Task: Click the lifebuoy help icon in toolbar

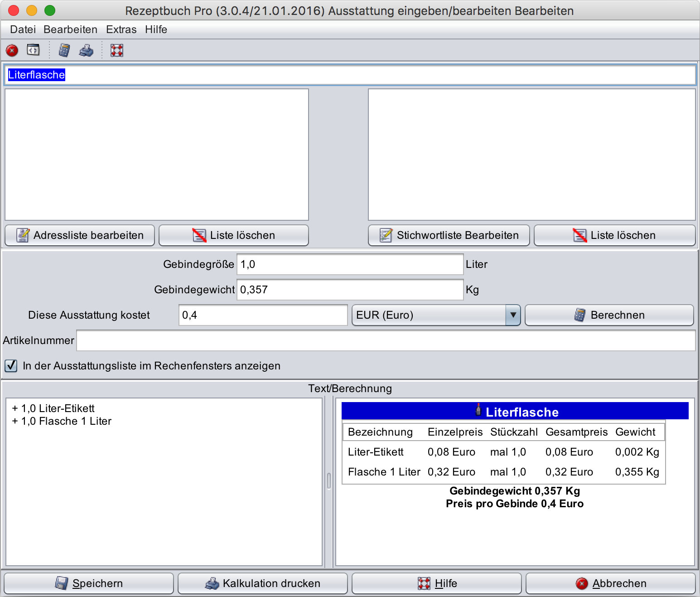Action: (117, 50)
